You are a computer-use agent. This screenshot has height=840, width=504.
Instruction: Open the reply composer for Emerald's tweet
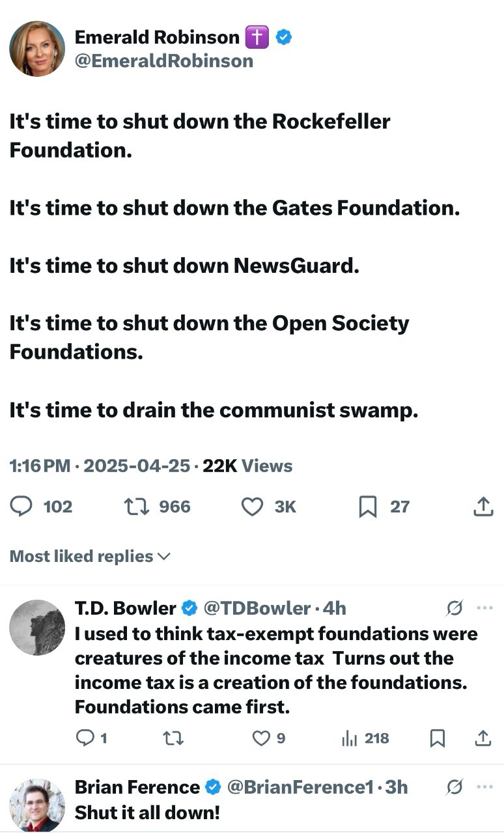click(x=20, y=506)
